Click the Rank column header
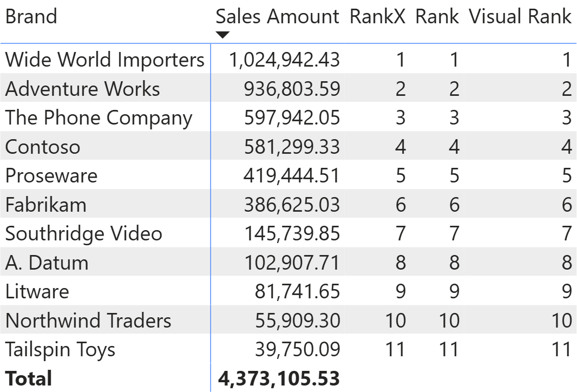The image size is (577, 392). tap(437, 17)
